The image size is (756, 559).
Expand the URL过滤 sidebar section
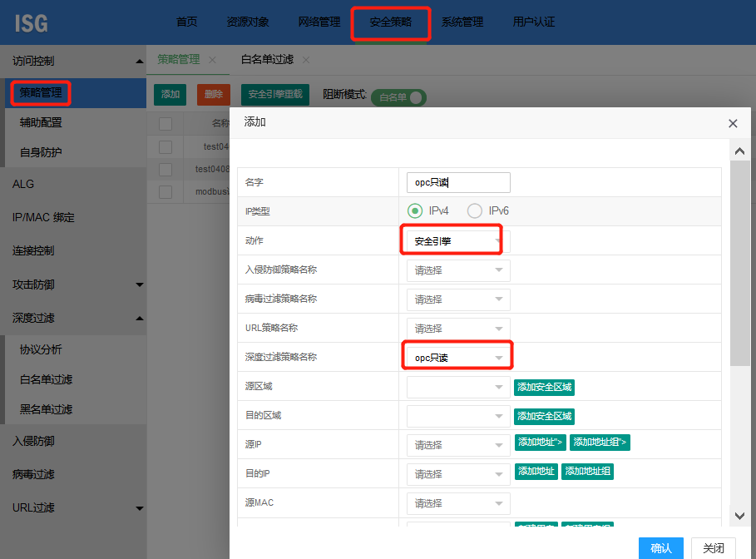click(x=139, y=508)
